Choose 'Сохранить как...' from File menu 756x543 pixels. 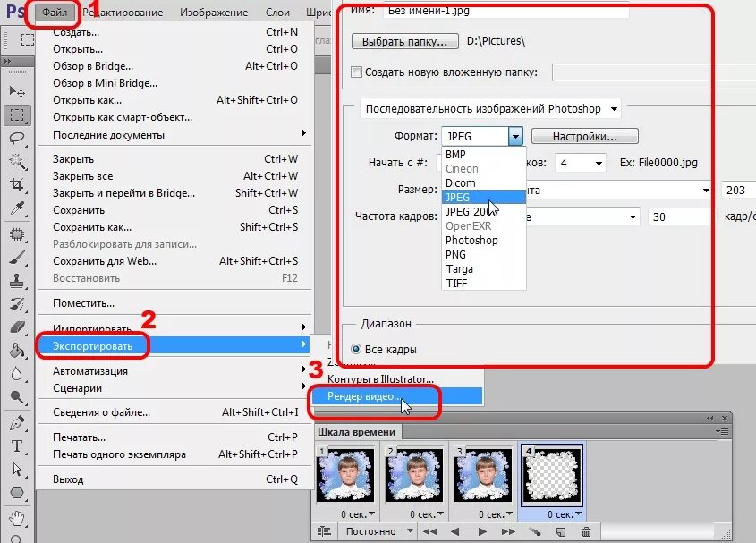coord(175,226)
